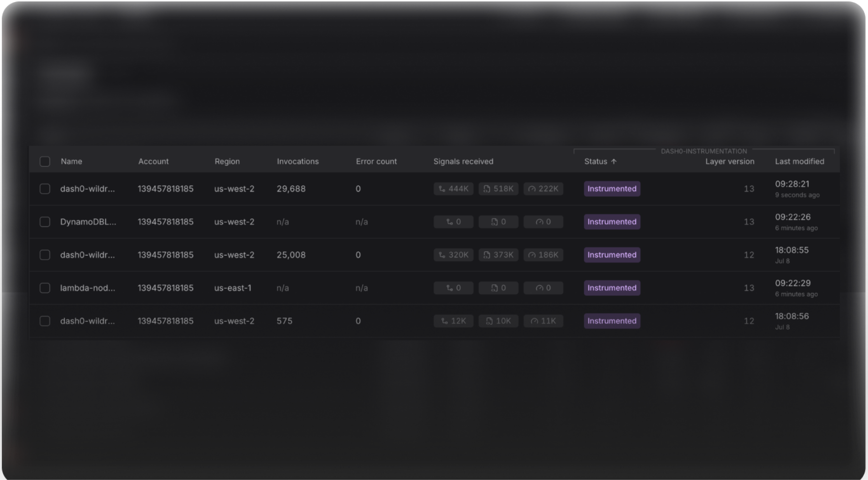Click layer version 13 in the DynamoDBL... row
Viewport: 868px width, 480px height.
click(749, 222)
